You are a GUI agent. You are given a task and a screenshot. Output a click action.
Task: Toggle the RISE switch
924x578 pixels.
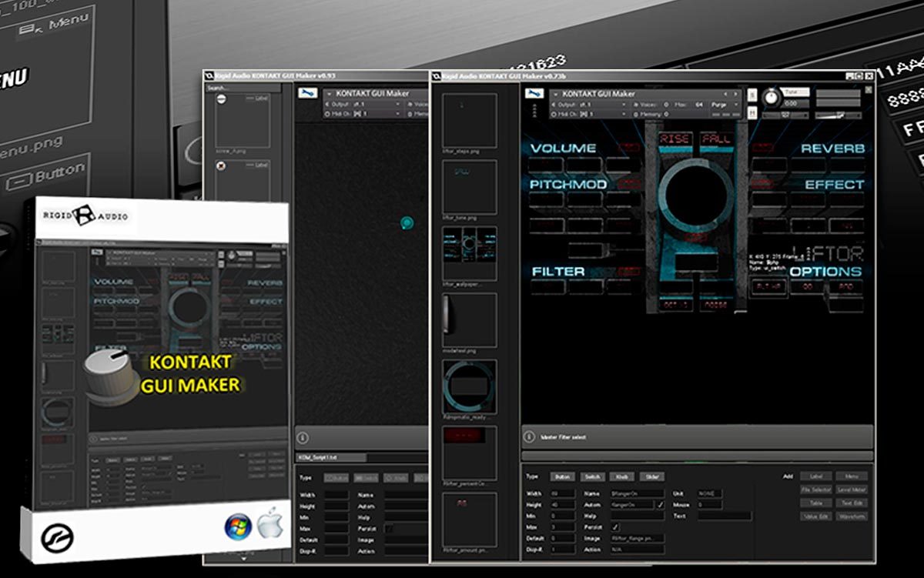[x=675, y=139]
